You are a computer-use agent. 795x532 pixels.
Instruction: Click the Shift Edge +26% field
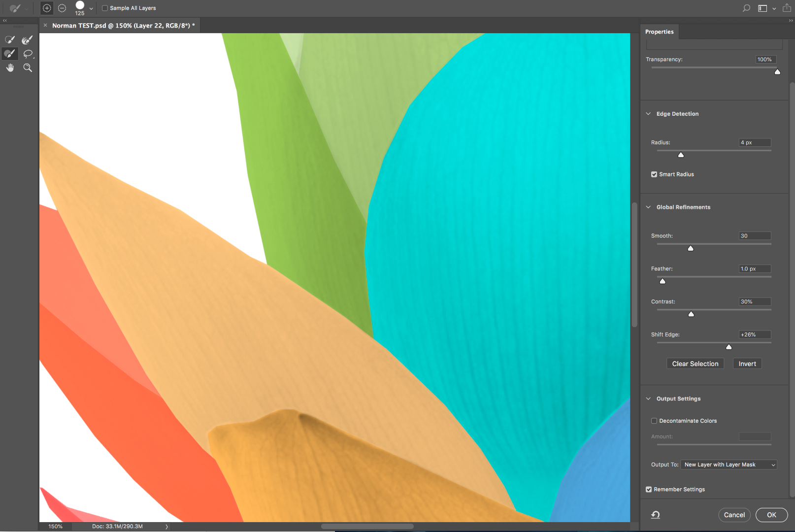point(755,334)
